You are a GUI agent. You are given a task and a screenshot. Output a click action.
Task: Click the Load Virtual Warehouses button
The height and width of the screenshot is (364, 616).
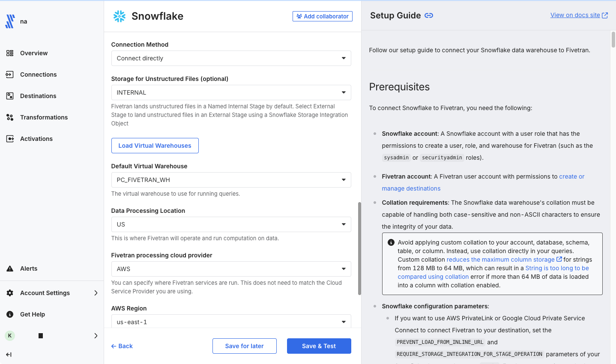(x=155, y=146)
